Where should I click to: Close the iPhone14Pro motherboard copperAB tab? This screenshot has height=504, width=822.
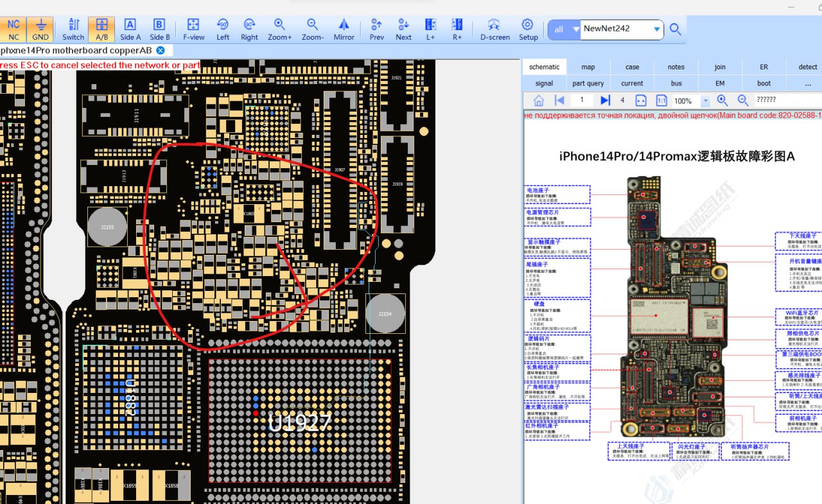tap(161, 50)
